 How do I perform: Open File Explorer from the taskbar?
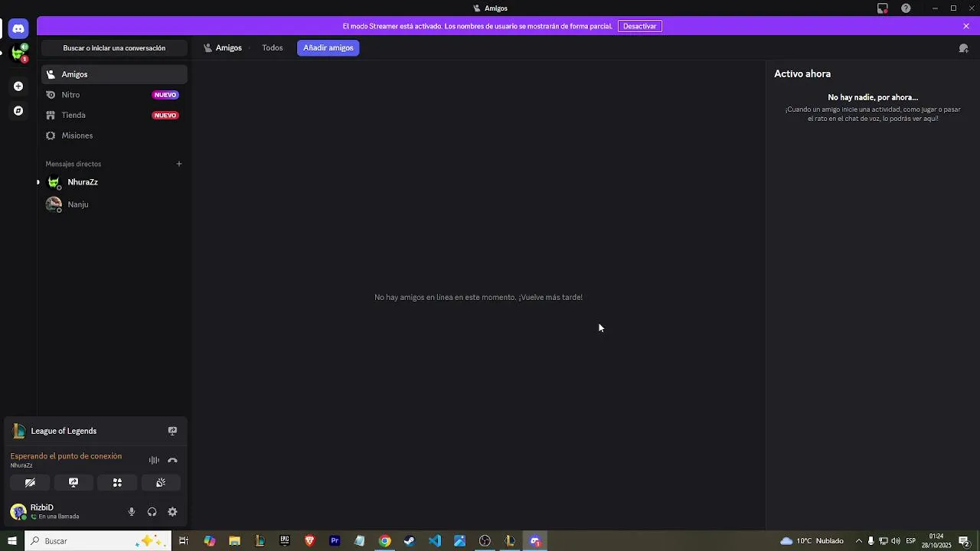click(x=234, y=541)
